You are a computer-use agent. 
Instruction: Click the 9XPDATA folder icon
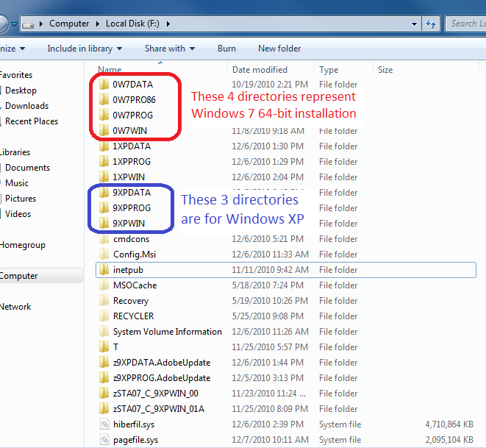[104, 193]
